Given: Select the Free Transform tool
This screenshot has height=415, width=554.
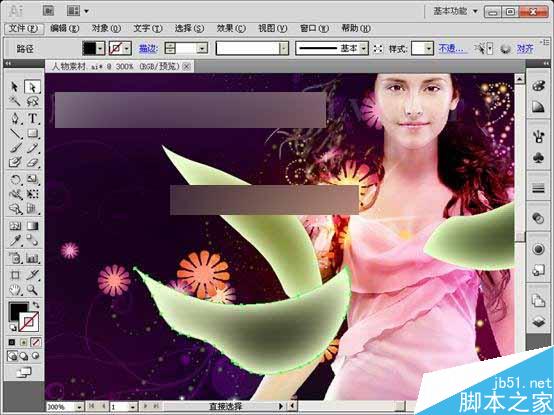Looking at the screenshot, I should [x=32, y=194].
